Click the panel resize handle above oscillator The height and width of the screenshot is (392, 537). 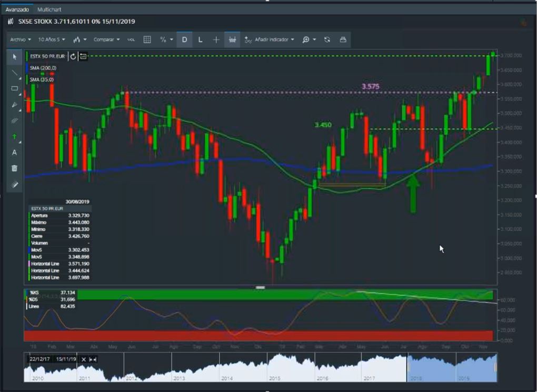[260, 287]
